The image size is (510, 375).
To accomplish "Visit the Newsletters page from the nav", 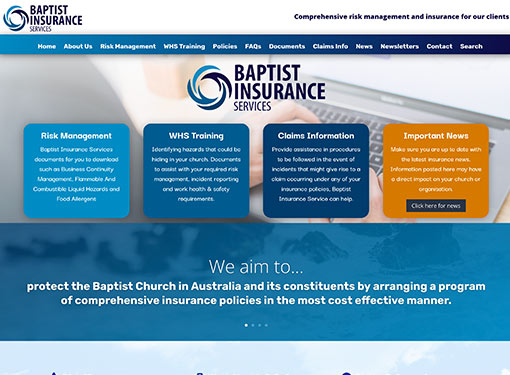I will tap(400, 46).
